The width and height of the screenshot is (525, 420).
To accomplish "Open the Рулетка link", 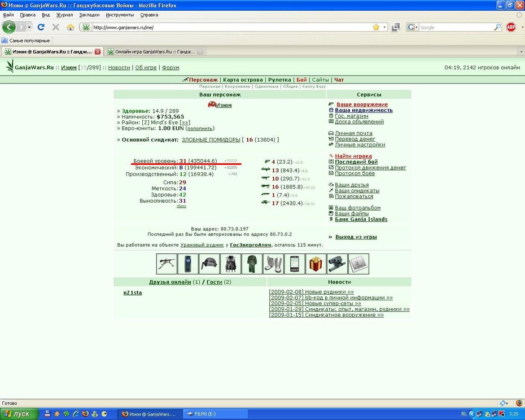I will click(279, 80).
